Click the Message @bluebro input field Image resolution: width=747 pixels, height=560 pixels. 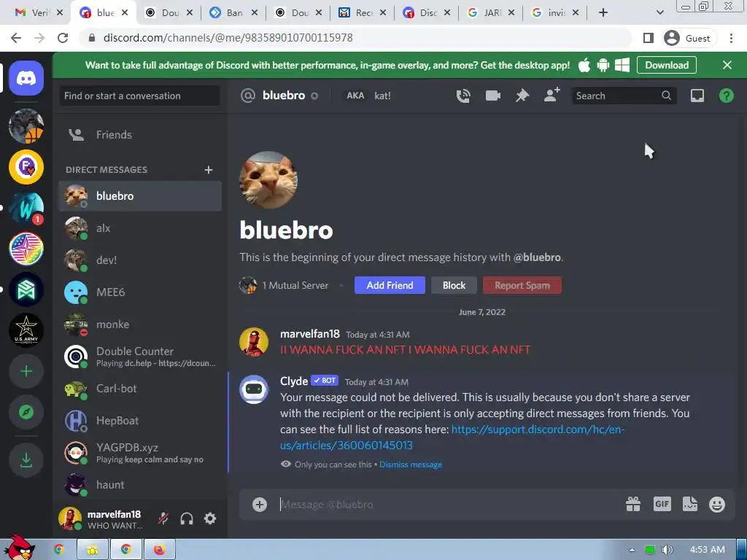448,505
